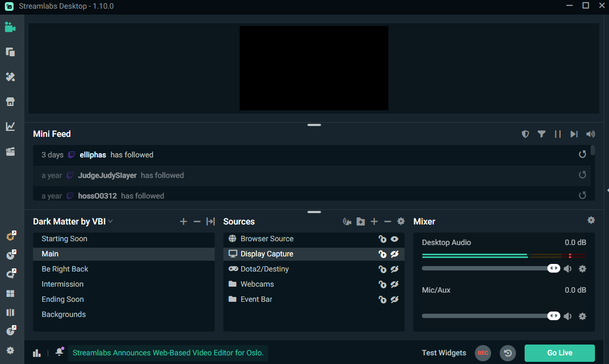
Task: Click the black stream preview canvas
Action: coord(314,68)
